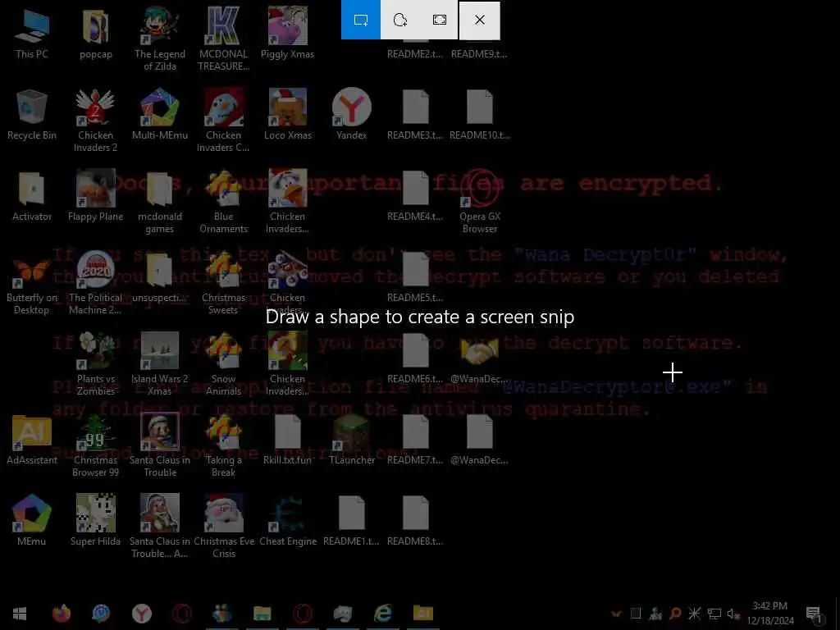Select the Plants vs Zombies shortcut
This screenshot has height=630, width=840.
coord(95,364)
